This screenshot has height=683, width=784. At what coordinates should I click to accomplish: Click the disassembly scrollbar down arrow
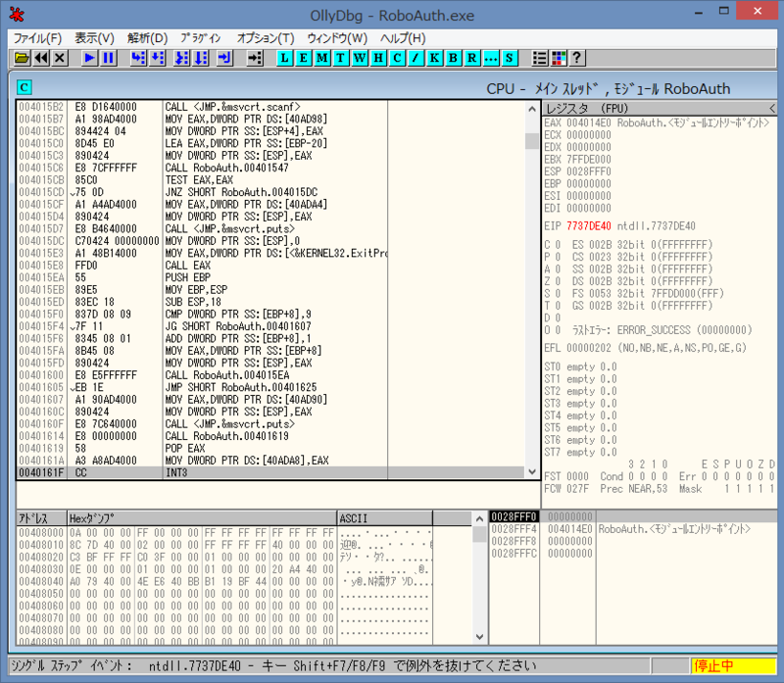[x=532, y=472]
